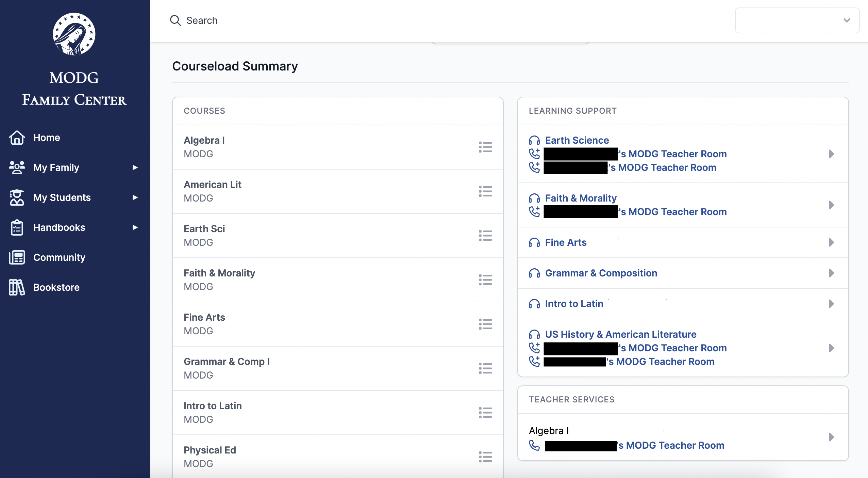Click the phone-plus icon under Faith & Morality support
The height and width of the screenshot is (478, 868).
point(534,212)
